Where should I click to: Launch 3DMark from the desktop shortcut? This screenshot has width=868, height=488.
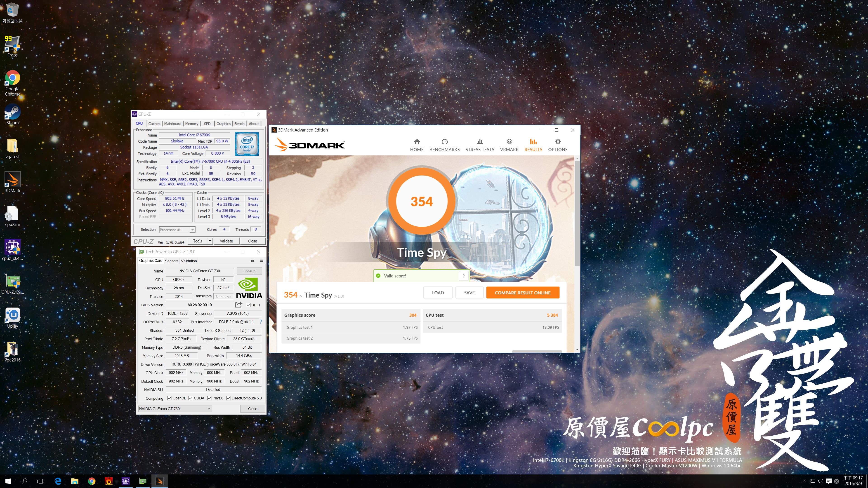12,182
